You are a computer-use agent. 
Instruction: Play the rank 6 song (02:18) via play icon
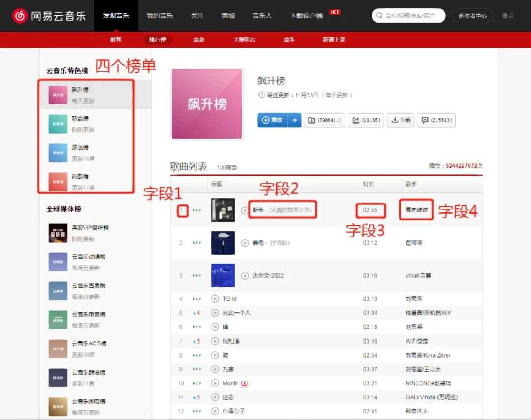[215, 327]
